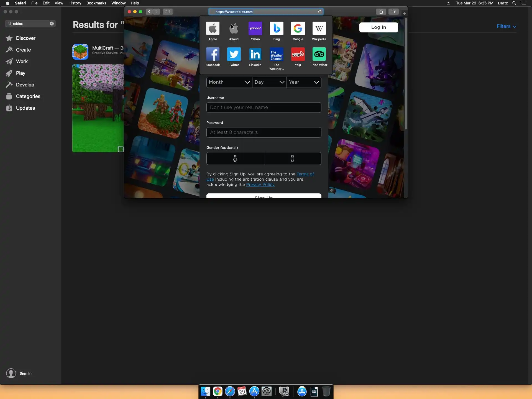Open the Yahoo favorite icon
532x399 pixels.
[x=255, y=29]
